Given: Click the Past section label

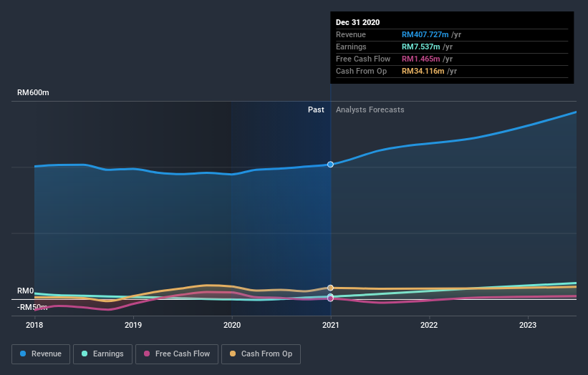Looking at the screenshot, I should pyautogui.click(x=316, y=109).
